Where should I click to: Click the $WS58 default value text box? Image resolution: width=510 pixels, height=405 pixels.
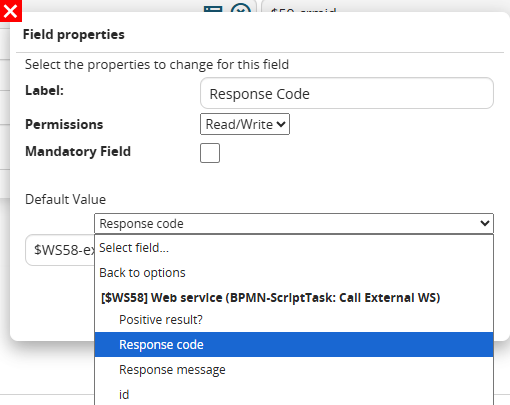click(x=60, y=250)
